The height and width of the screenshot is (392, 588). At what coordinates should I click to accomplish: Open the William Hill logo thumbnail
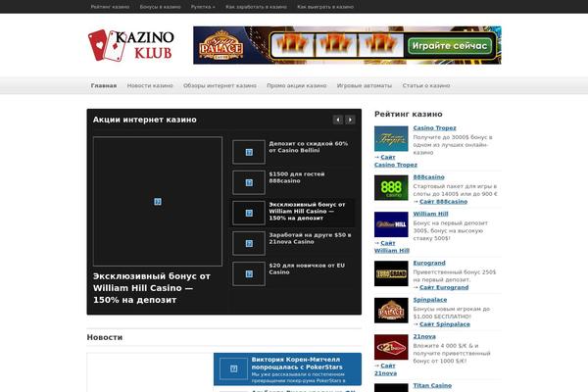pyautogui.click(x=391, y=224)
